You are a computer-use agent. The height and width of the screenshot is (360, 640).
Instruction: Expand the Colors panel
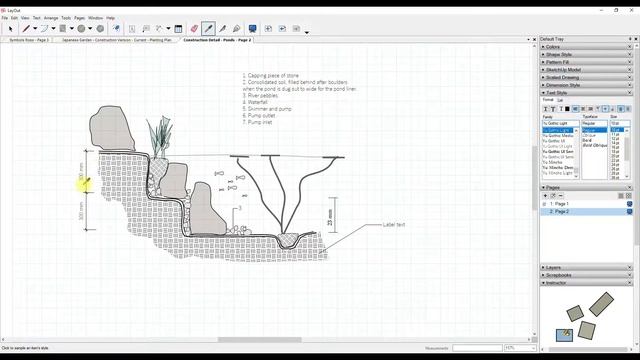pyautogui.click(x=586, y=47)
